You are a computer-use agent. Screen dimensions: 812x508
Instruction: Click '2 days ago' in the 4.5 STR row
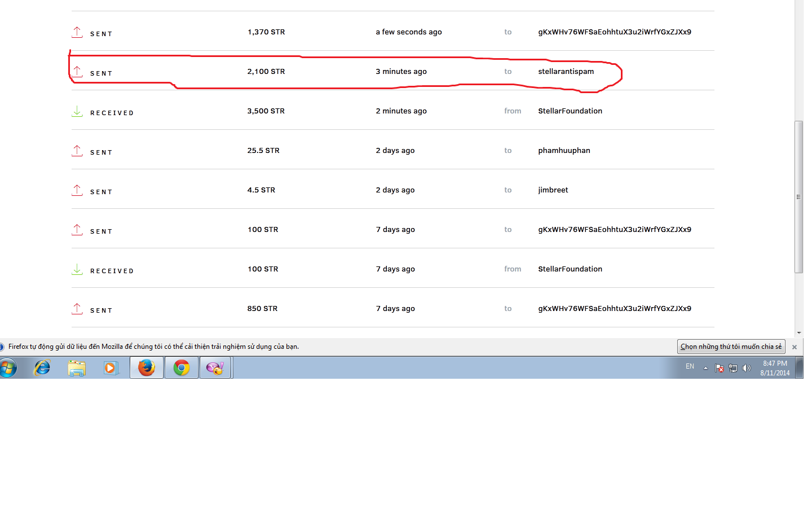pos(395,190)
